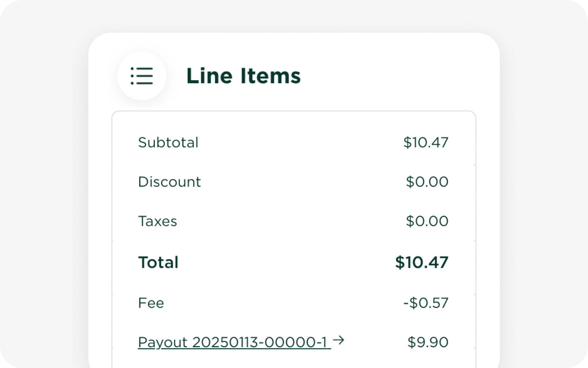Click empty card header space right of the title
This screenshot has height=368, width=588.
397,76
